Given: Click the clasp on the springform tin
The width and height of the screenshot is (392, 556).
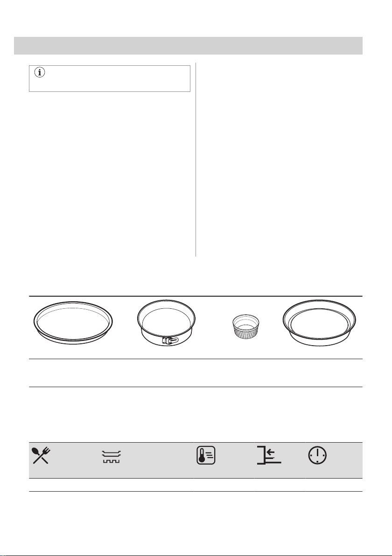Looking at the screenshot, I should pyautogui.click(x=169, y=341).
